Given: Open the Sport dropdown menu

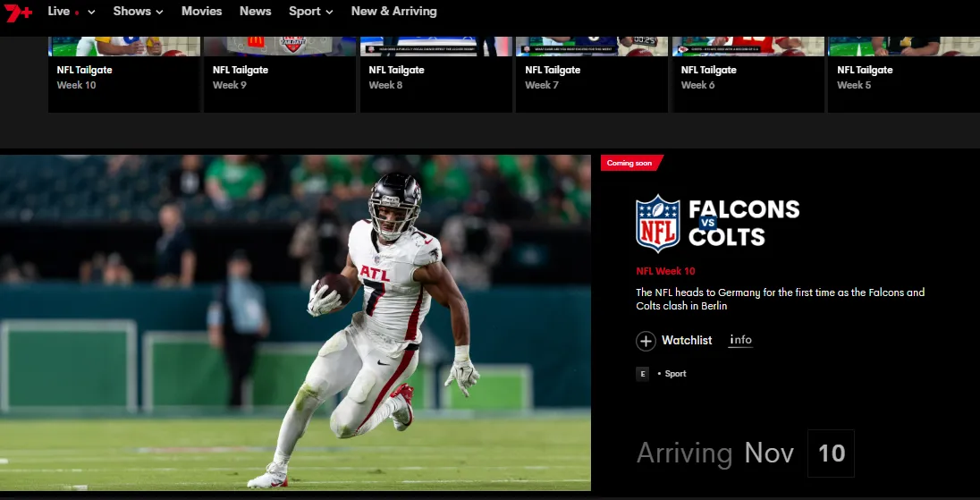Looking at the screenshot, I should 310,12.
